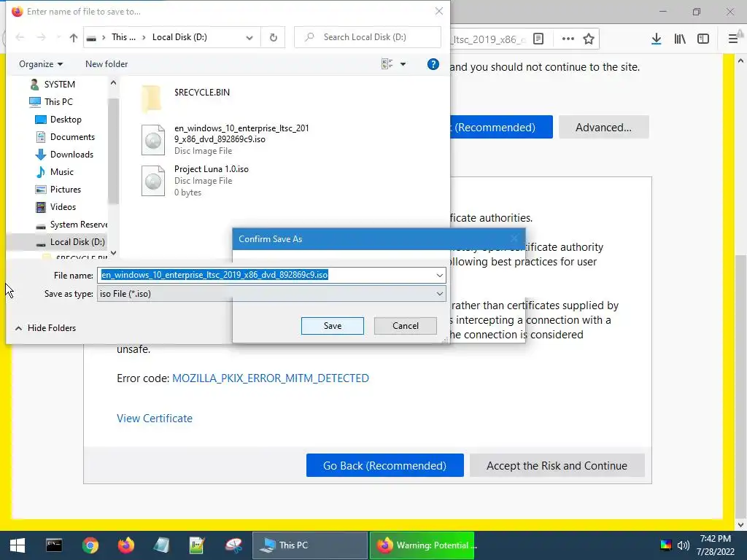
Task: Bookmark this page with star icon
Action: click(589, 39)
